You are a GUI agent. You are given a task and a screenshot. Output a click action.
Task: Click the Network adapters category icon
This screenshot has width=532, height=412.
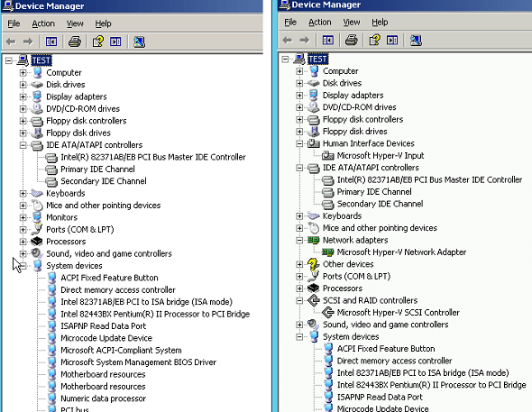point(313,240)
